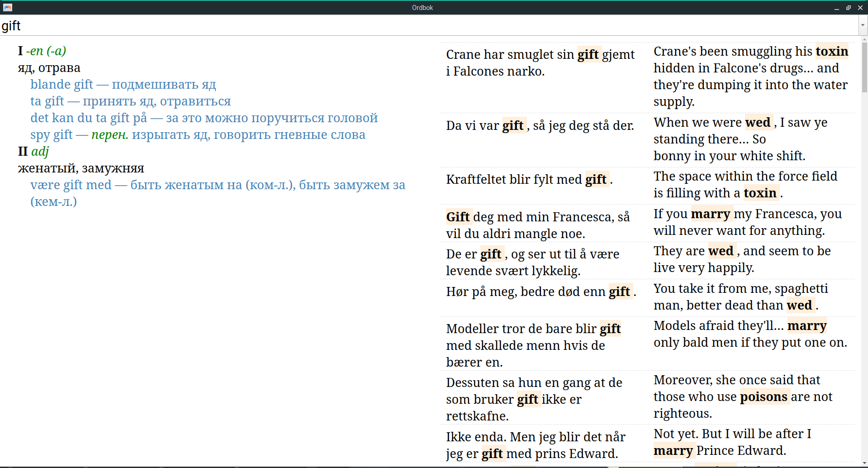The width and height of the screenshot is (868, 468).
Task: Click sentence 'Ikke enda. Men jeg blir det'
Action: pos(536,445)
